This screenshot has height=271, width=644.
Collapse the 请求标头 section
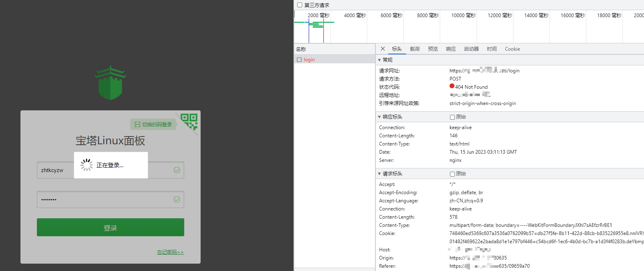379,174
